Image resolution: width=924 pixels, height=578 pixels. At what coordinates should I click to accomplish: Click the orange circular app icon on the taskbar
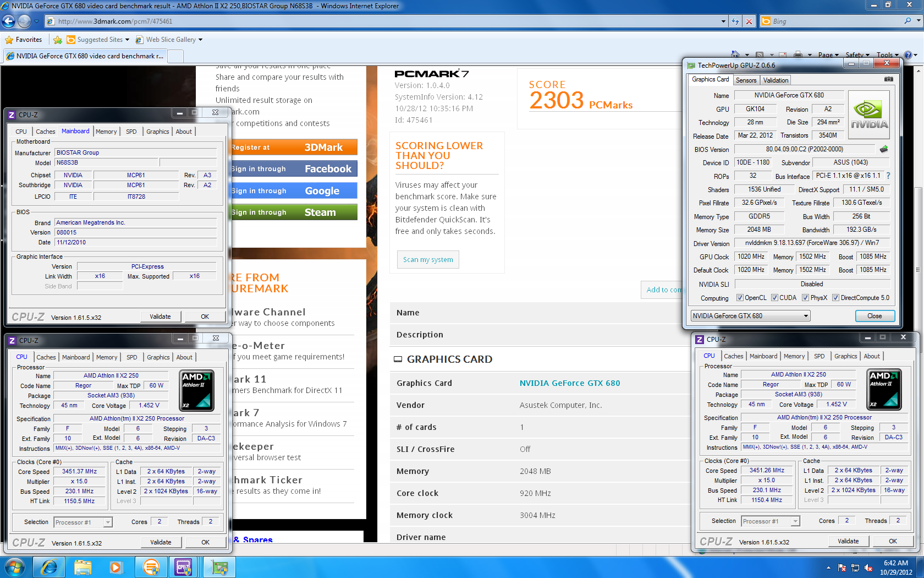151,567
